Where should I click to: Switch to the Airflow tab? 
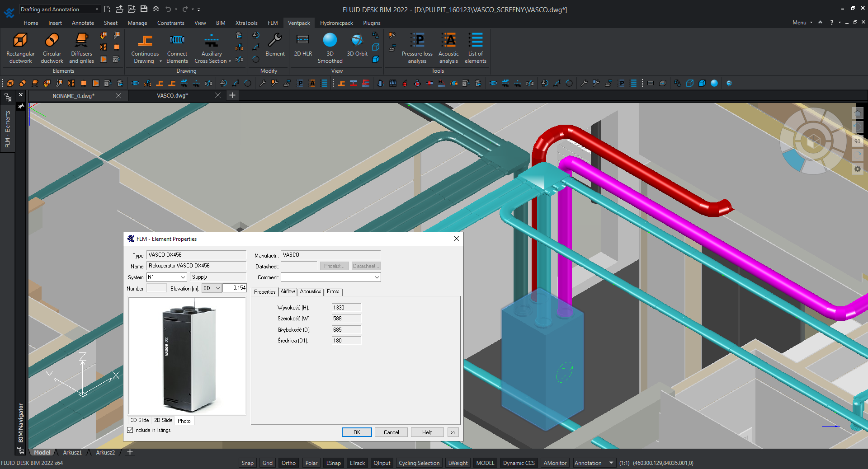pyautogui.click(x=288, y=292)
